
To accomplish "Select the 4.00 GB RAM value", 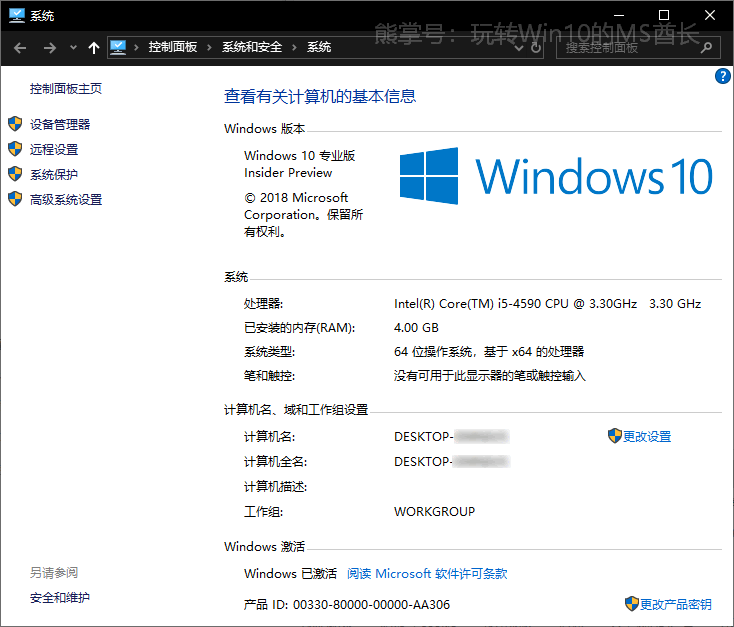I will click(416, 328).
